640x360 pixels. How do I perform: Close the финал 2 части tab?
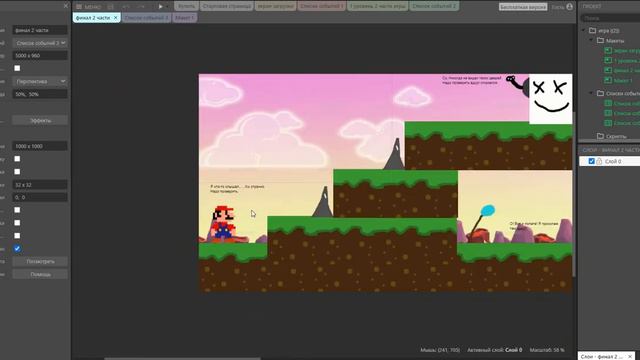[x=116, y=18]
